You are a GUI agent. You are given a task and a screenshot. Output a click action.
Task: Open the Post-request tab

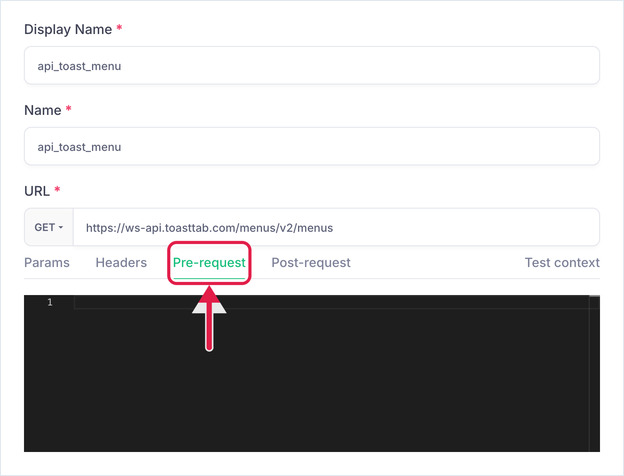[311, 263]
